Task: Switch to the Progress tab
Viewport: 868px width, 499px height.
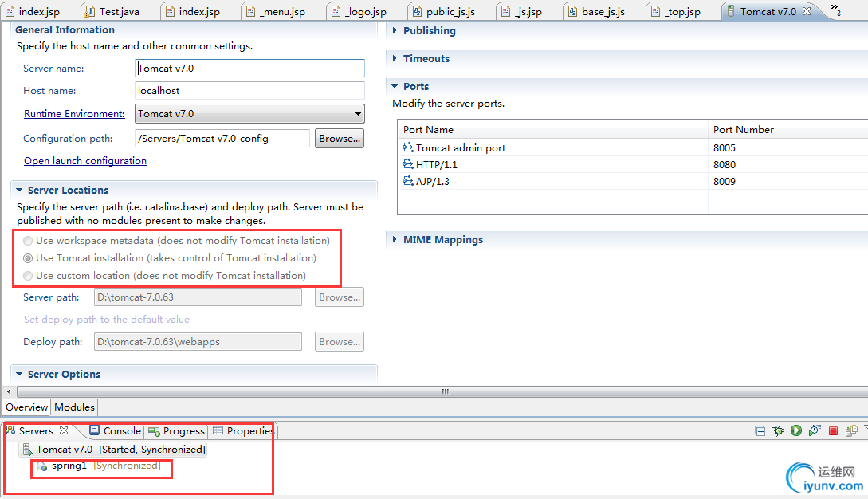Action: (177, 431)
